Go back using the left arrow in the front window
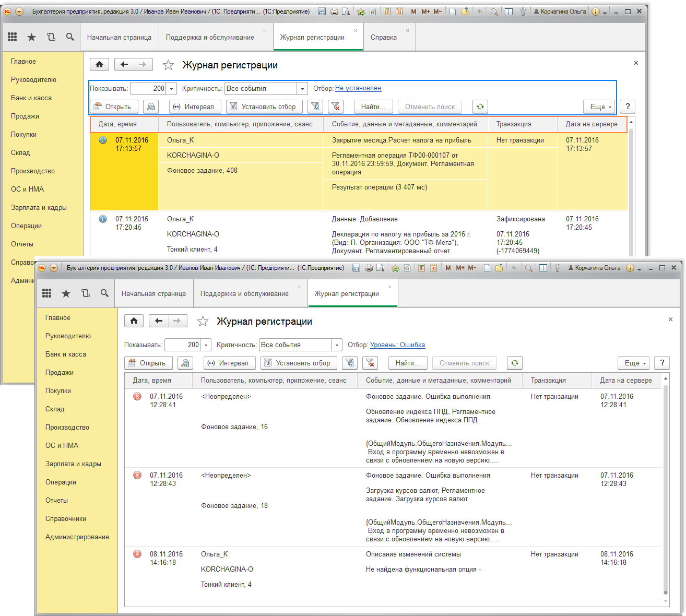Viewport: 686px width, 616px height. [159, 321]
